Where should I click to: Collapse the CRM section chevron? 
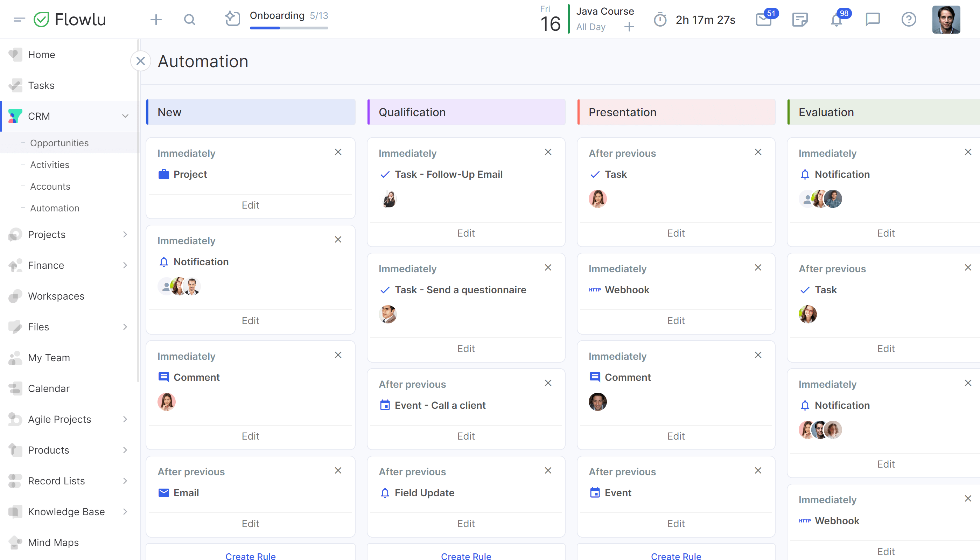(x=125, y=116)
